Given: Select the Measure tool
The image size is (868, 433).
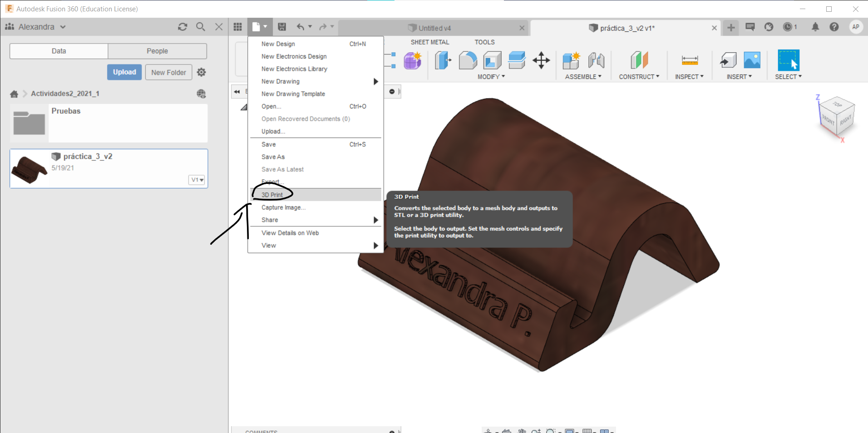Looking at the screenshot, I should [690, 60].
